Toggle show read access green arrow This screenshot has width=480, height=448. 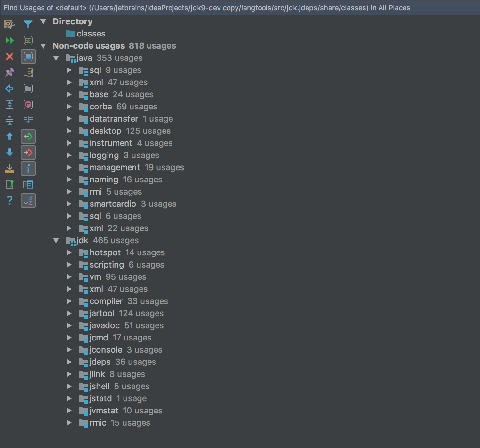pos(28,137)
